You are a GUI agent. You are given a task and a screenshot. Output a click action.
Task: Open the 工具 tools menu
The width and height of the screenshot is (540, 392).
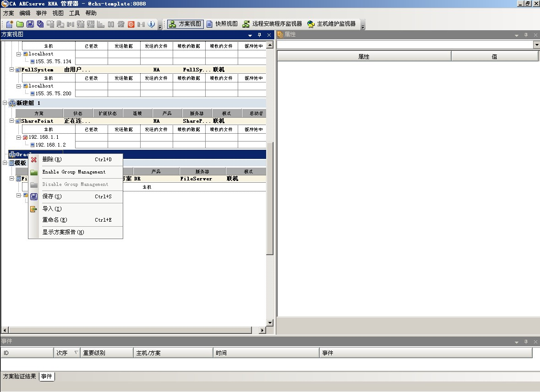(74, 13)
